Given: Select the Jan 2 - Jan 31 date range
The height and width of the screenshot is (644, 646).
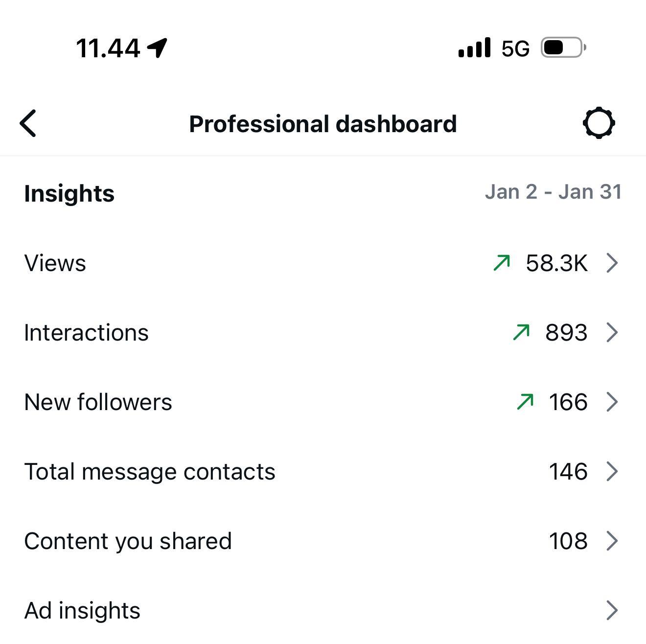Looking at the screenshot, I should pyautogui.click(x=553, y=192).
